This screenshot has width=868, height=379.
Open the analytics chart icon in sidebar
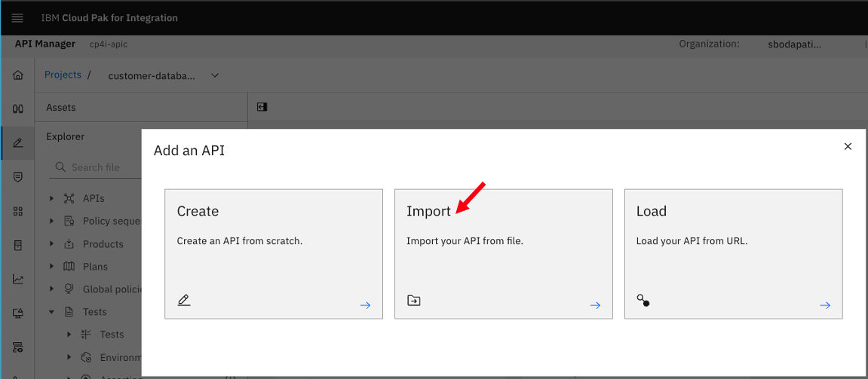pyautogui.click(x=17, y=280)
